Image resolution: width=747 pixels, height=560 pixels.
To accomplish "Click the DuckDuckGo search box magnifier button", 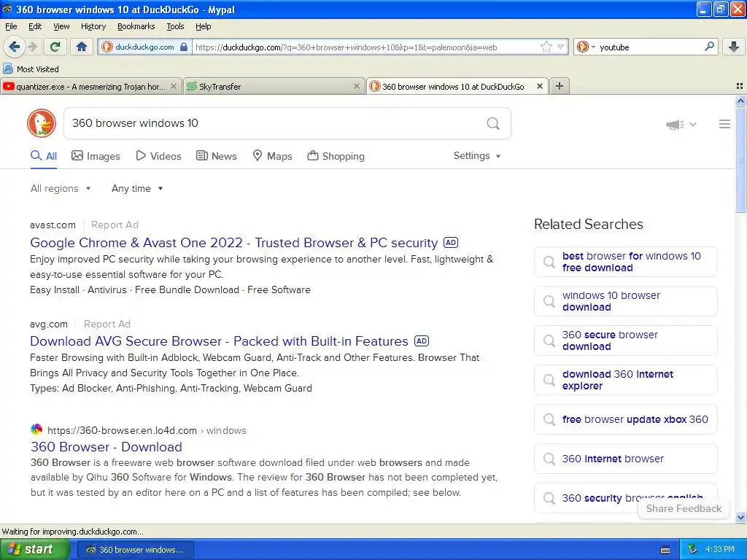I will 493,123.
